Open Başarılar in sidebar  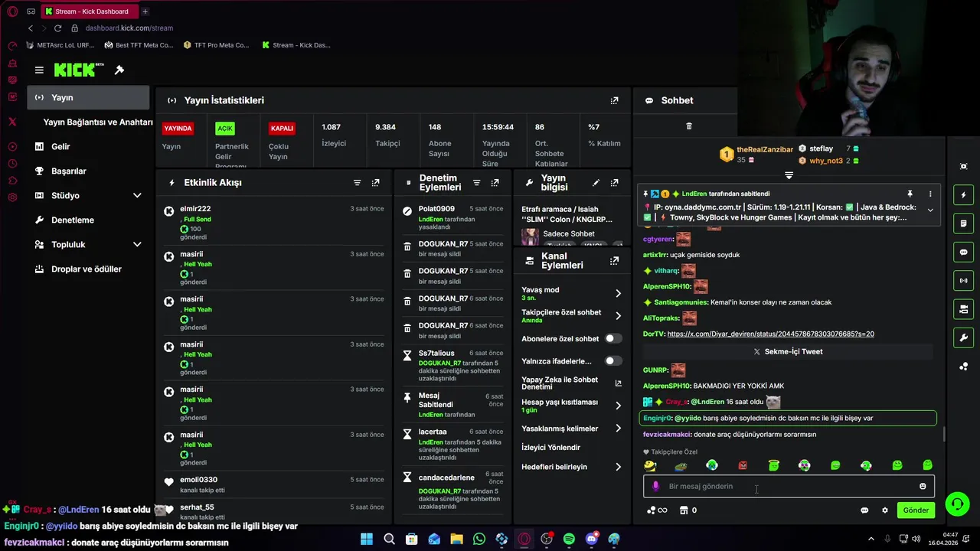89,171
